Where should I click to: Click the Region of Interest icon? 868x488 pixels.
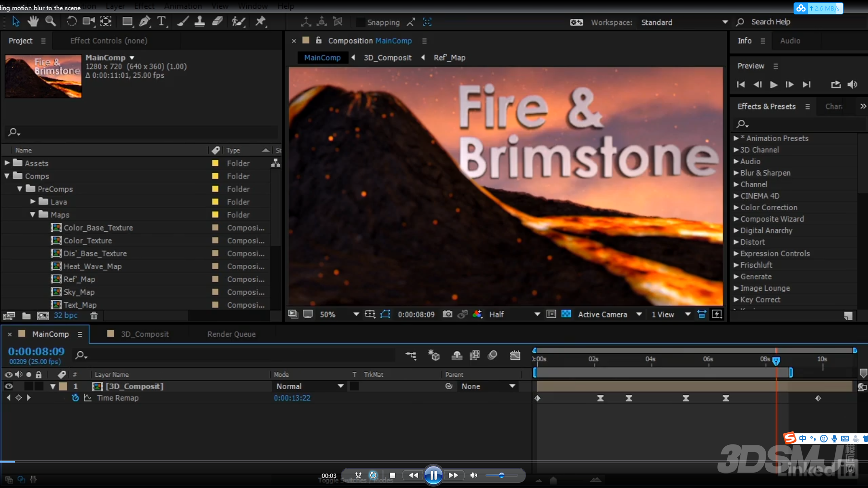coord(551,314)
